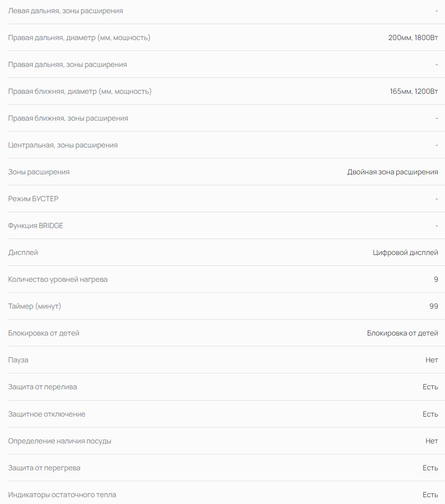This screenshot has width=445, height=504.
Task: Click the 'Таймер (минут)' label
Action: tap(35, 306)
